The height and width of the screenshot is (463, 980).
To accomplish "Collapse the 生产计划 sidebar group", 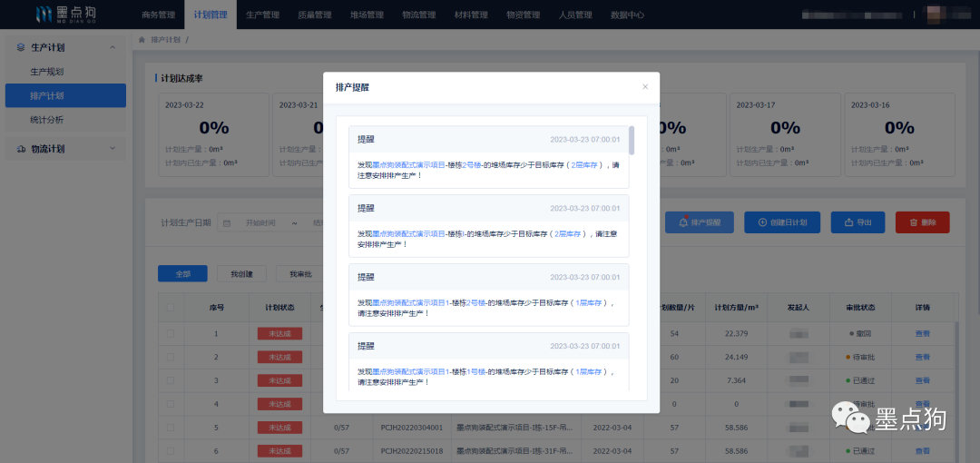I will 112,47.
